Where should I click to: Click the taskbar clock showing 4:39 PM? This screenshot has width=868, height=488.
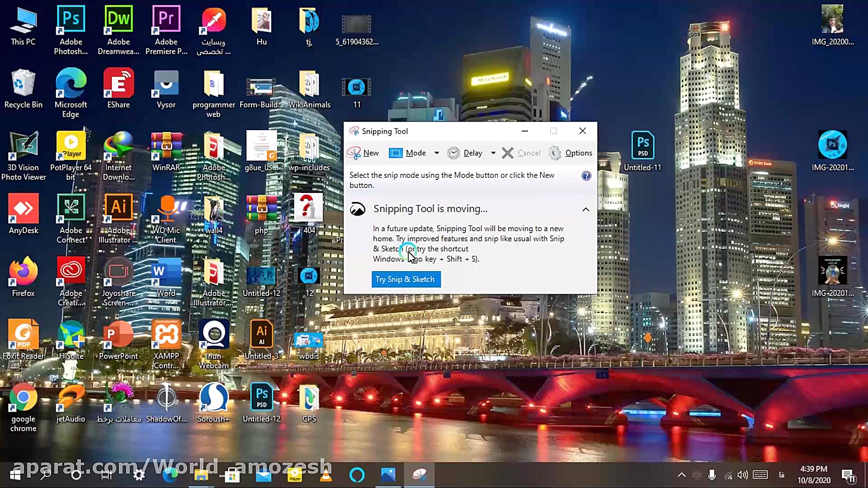pyautogui.click(x=813, y=475)
